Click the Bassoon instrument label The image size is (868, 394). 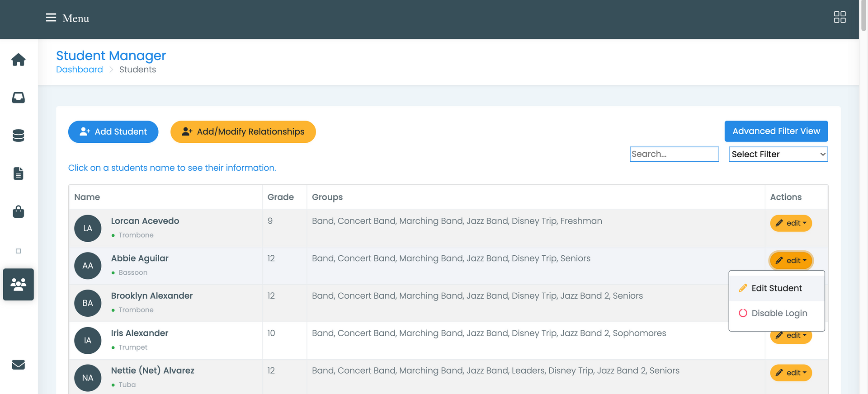pyautogui.click(x=133, y=272)
